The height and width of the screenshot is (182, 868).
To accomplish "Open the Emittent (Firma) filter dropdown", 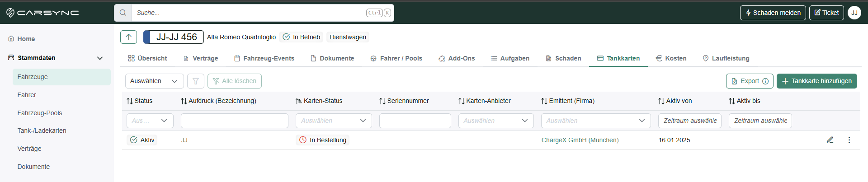I will coord(596,121).
